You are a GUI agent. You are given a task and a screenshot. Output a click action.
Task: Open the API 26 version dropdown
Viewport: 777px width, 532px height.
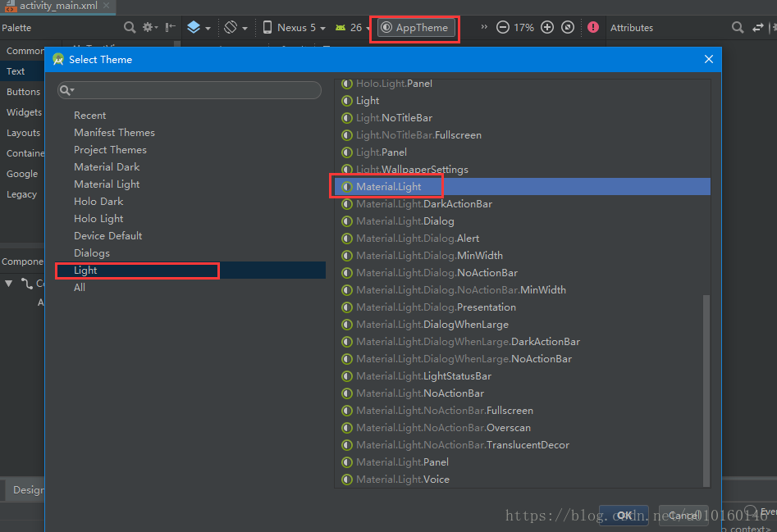[x=352, y=27]
